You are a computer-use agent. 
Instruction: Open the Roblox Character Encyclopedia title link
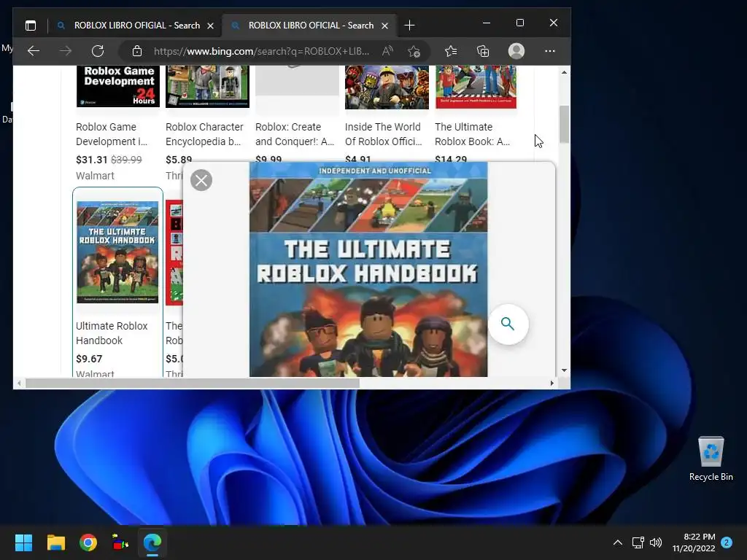pyautogui.click(x=204, y=134)
